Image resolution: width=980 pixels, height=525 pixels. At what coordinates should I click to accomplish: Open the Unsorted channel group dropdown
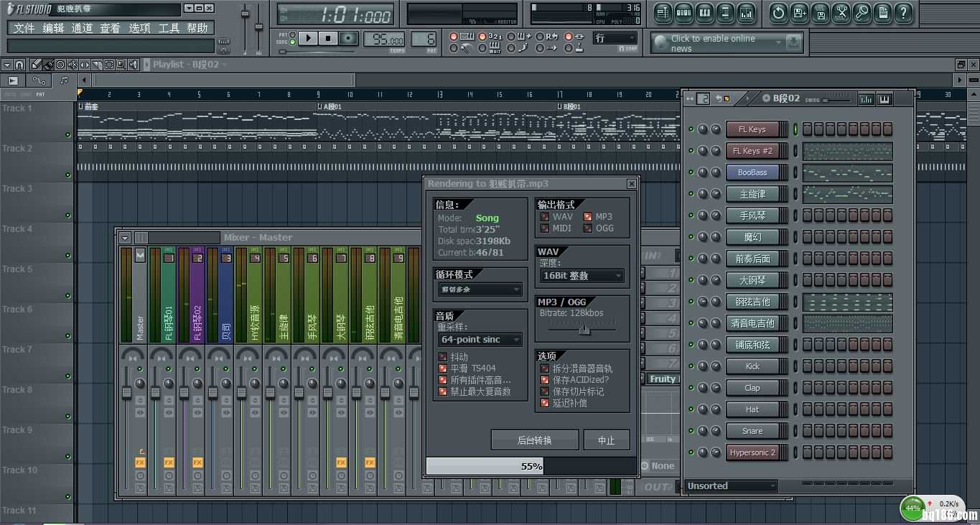pyautogui.click(x=731, y=486)
